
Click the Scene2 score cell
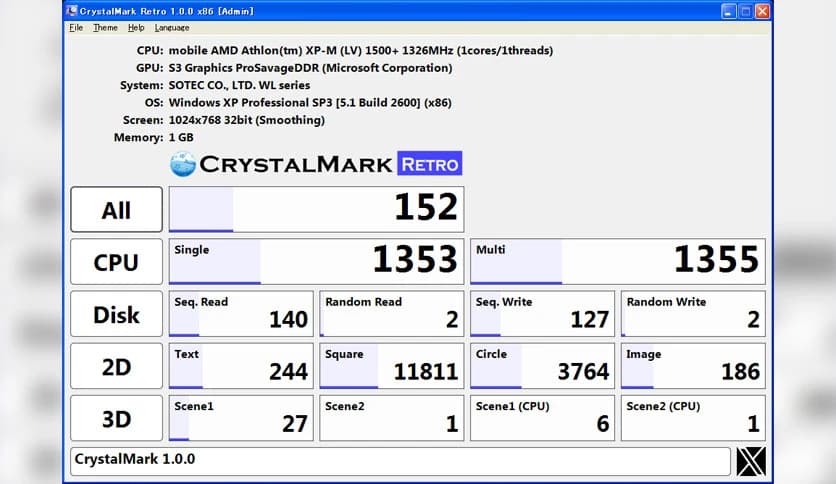tap(391, 418)
